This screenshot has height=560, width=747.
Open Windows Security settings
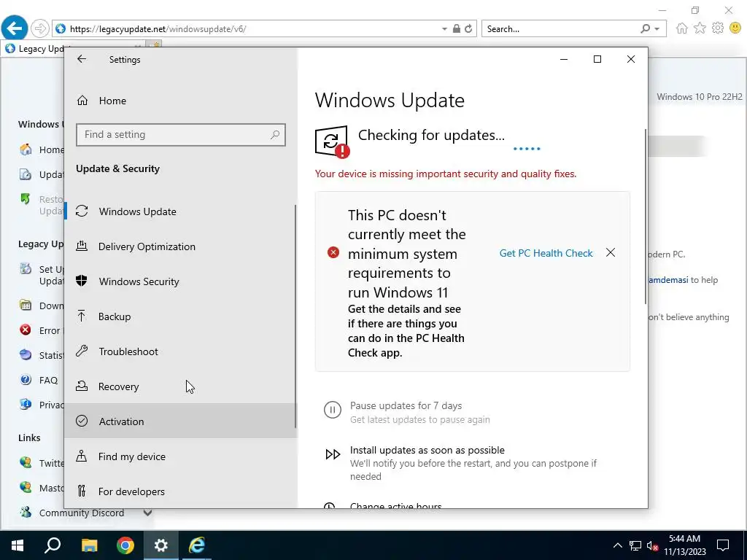tap(181, 281)
